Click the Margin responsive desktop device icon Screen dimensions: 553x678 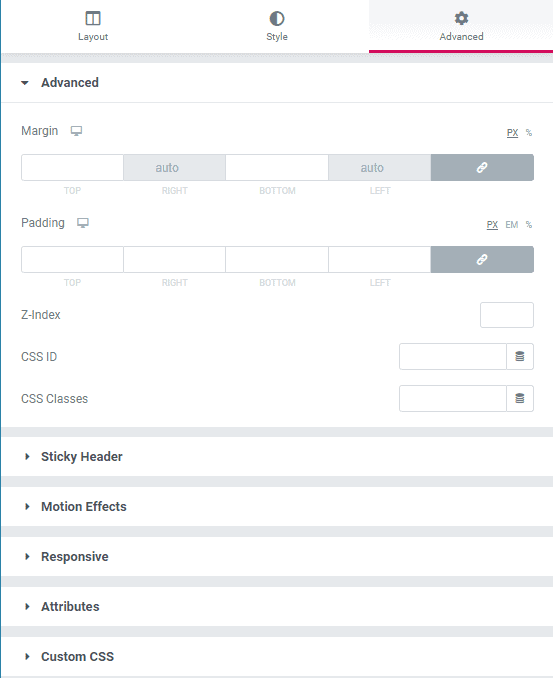77,131
